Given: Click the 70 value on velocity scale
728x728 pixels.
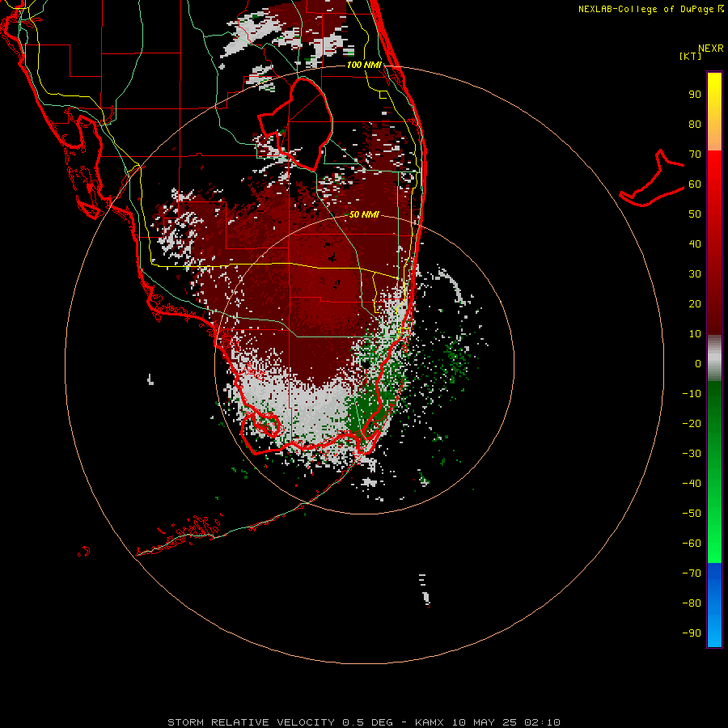Looking at the screenshot, I should click(695, 154).
